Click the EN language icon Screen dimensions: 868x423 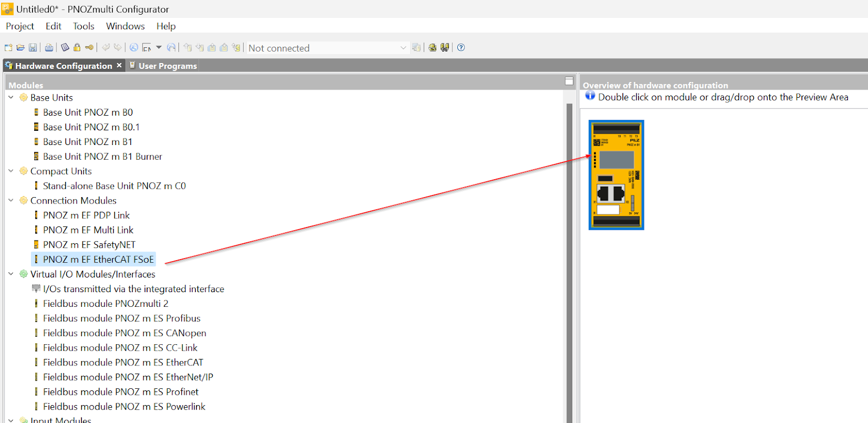coord(146,48)
